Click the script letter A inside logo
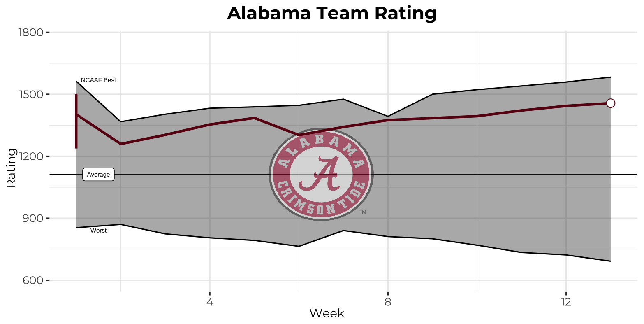 coord(325,174)
